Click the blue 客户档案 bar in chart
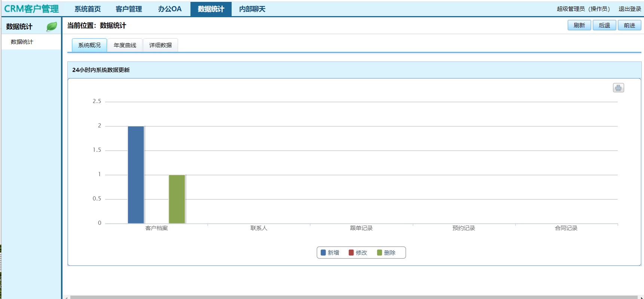The height and width of the screenshot is (299, 644). click(x=136, y=175)
